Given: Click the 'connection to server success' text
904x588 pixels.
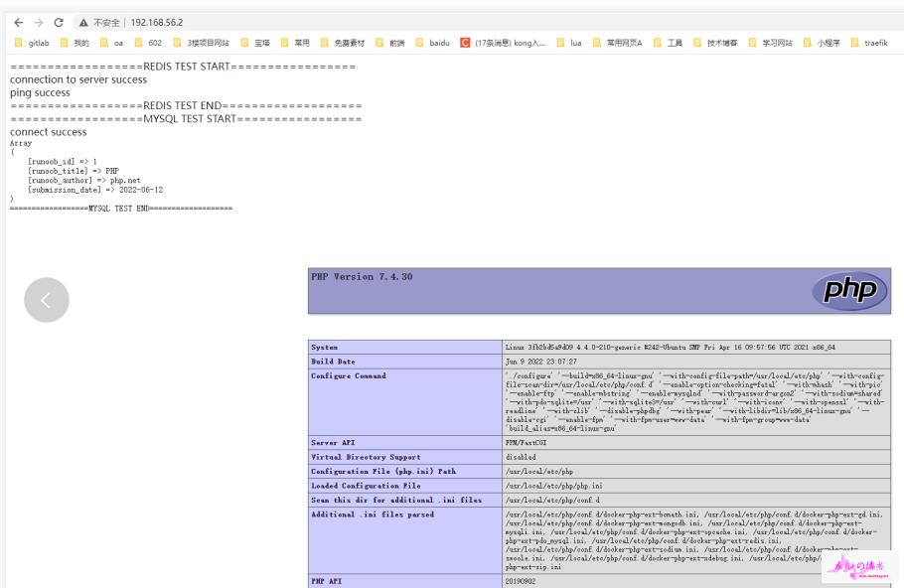Looking at the screenshot, I should [x=78, y=79].
